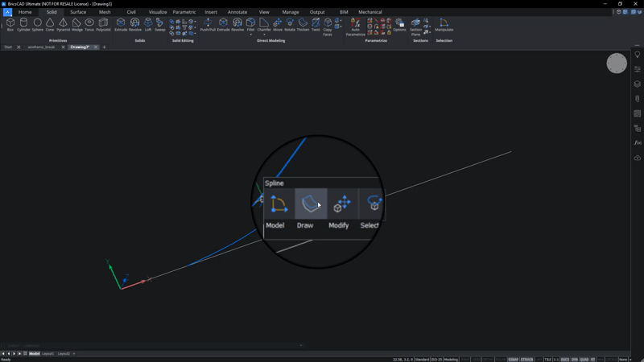
Task: Open the BricsCAD application menu button
Action: (7, 12)
